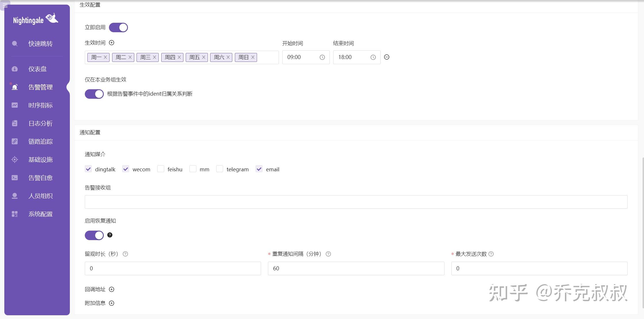The height and width of the screenshot is (319, 644).
Task: Click the 重复通知间隔 input field
Action: (x=356, y=268)
